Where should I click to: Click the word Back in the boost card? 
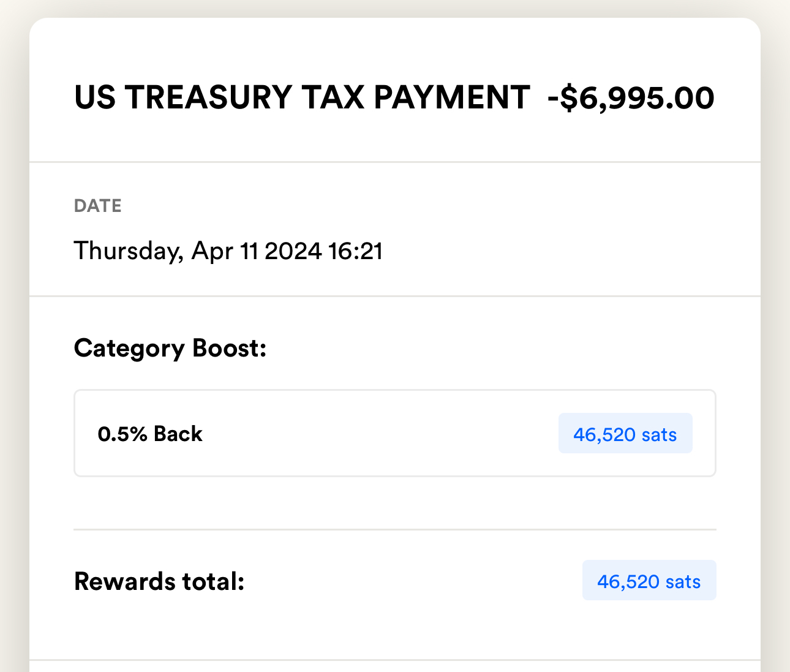tap(178, 434)
